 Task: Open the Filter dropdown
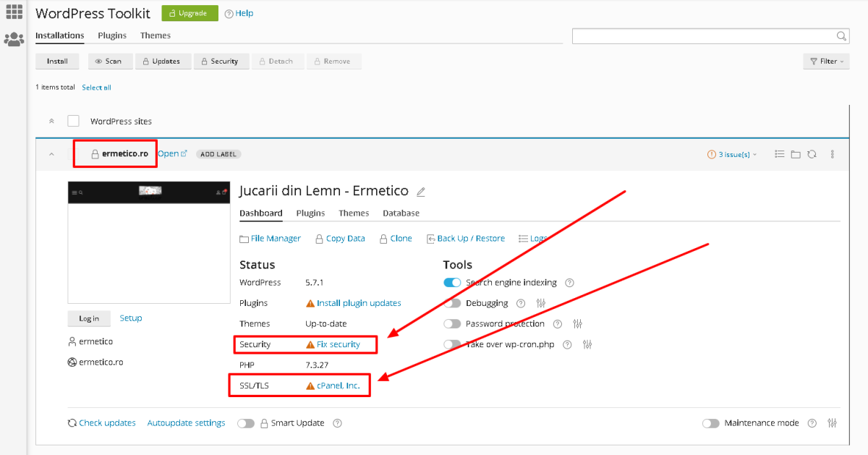[826, 61]
